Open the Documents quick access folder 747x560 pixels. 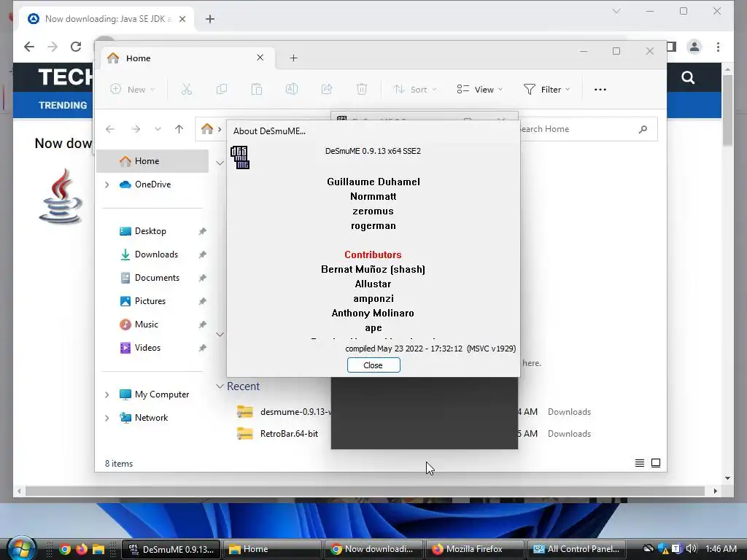(157, 278)
